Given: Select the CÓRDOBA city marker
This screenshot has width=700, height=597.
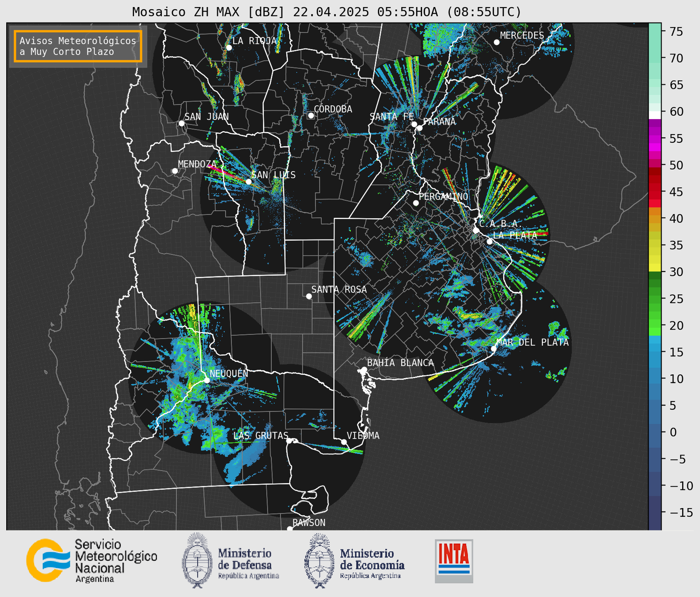Looking at the screenshot, I should [311, 115].
